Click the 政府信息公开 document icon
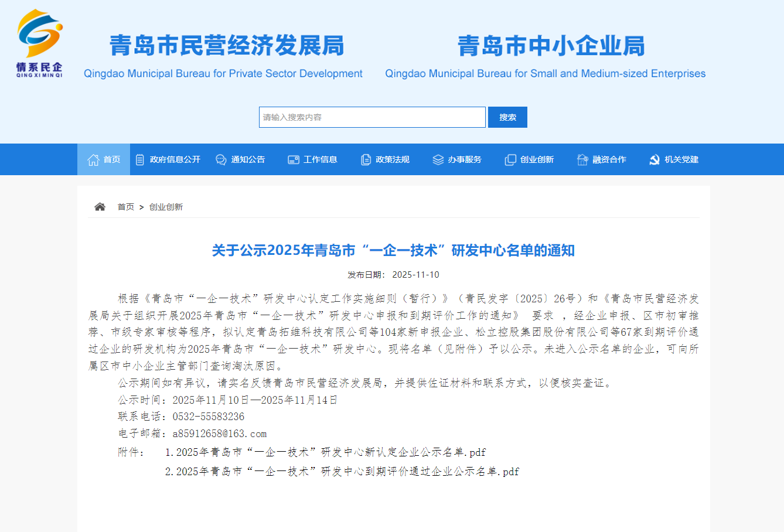 140,160
